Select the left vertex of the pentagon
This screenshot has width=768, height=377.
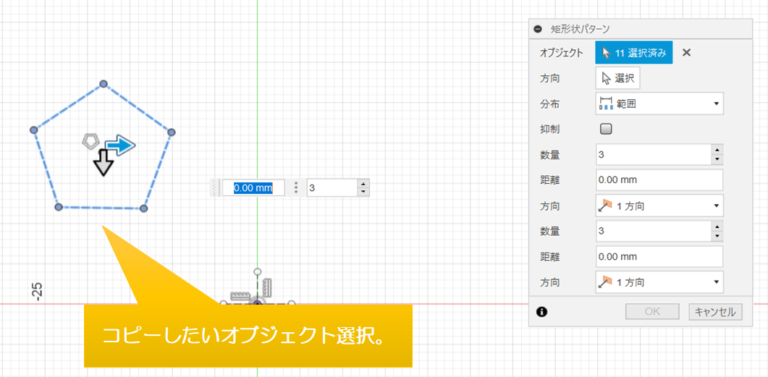point(34,130)
